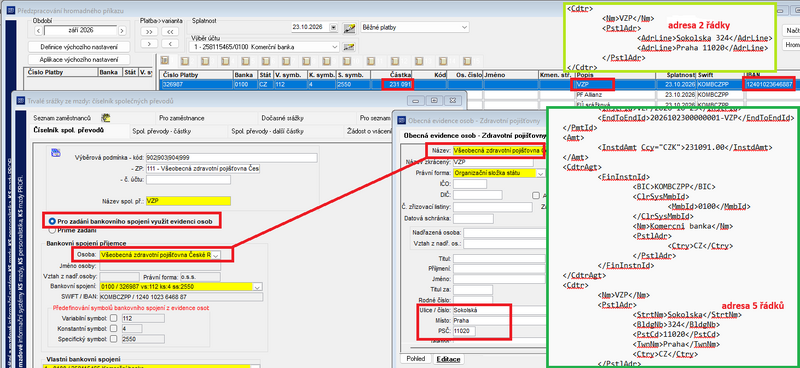Click the IČO input field

[x=469, y=184]
